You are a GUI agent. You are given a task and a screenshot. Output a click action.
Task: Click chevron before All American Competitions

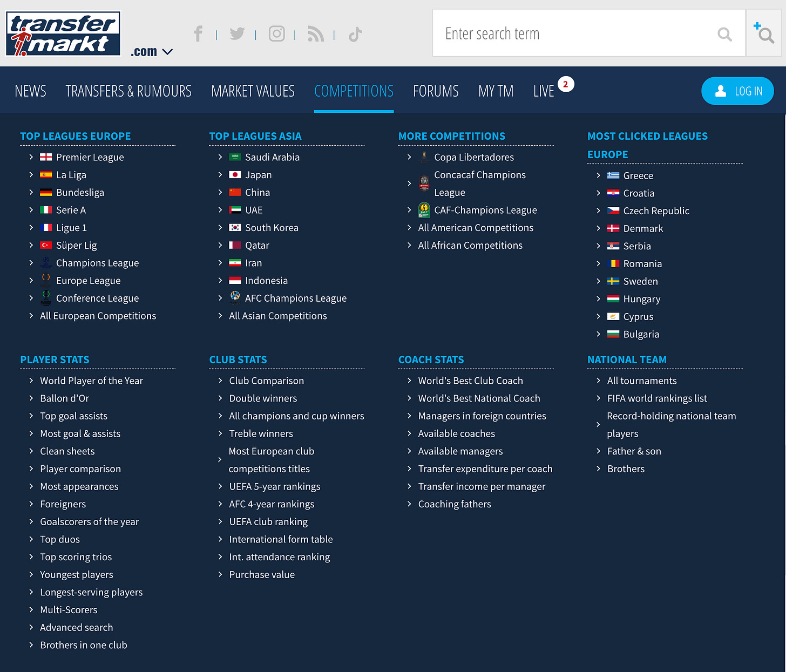point(409,228)
